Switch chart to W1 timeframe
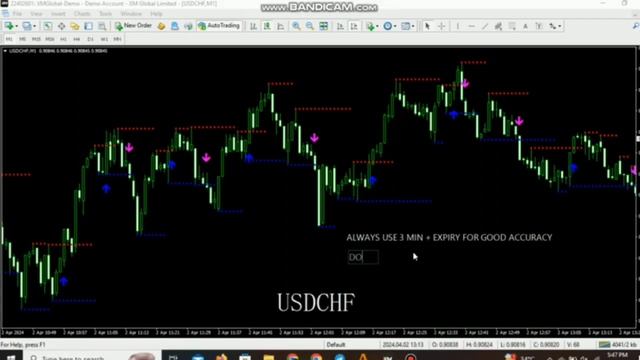Image resolution: width=640 pixels, height=360 pixels. tap(104, 39)
